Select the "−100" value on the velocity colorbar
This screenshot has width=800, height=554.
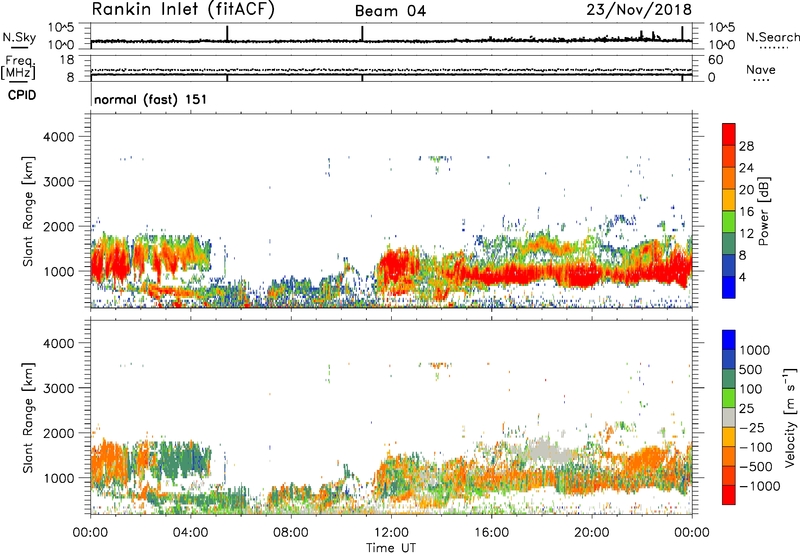(x=756, y=447)
